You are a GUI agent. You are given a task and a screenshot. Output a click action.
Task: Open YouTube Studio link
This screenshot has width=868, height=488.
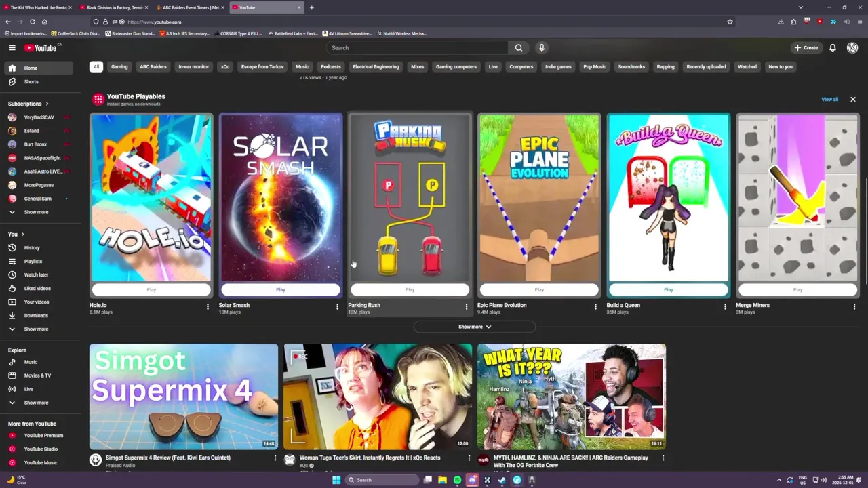38,449
